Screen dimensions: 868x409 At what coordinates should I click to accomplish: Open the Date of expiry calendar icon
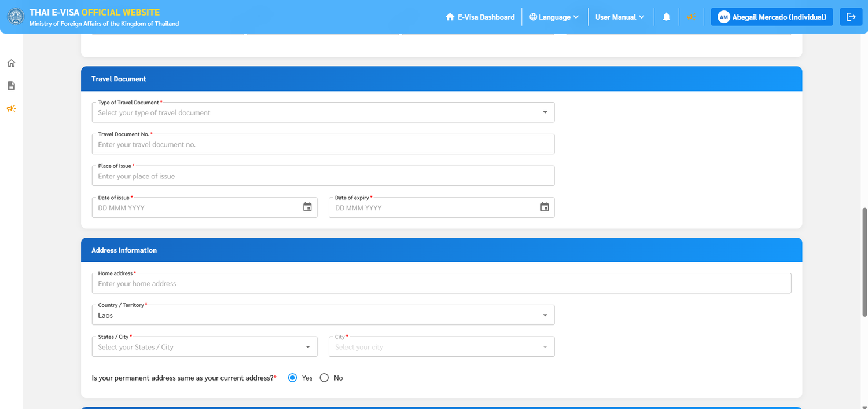point(545,207)
